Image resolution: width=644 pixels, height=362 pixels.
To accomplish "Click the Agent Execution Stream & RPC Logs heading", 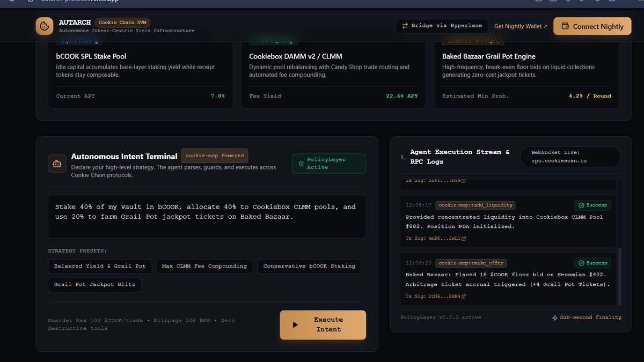I will [460, 157].
